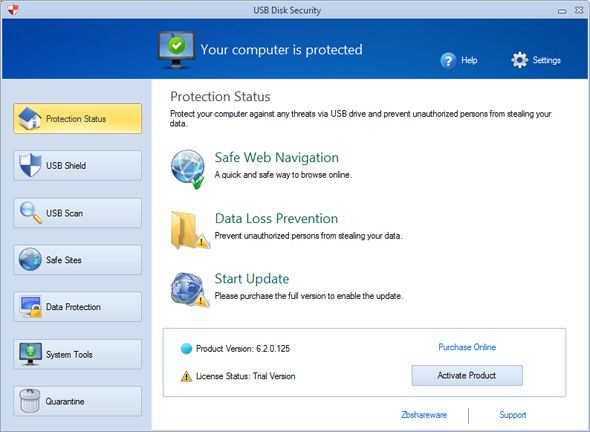Open the Data Protection section
The height and width of the screenshot is (432, 590).
pos(78,307)
